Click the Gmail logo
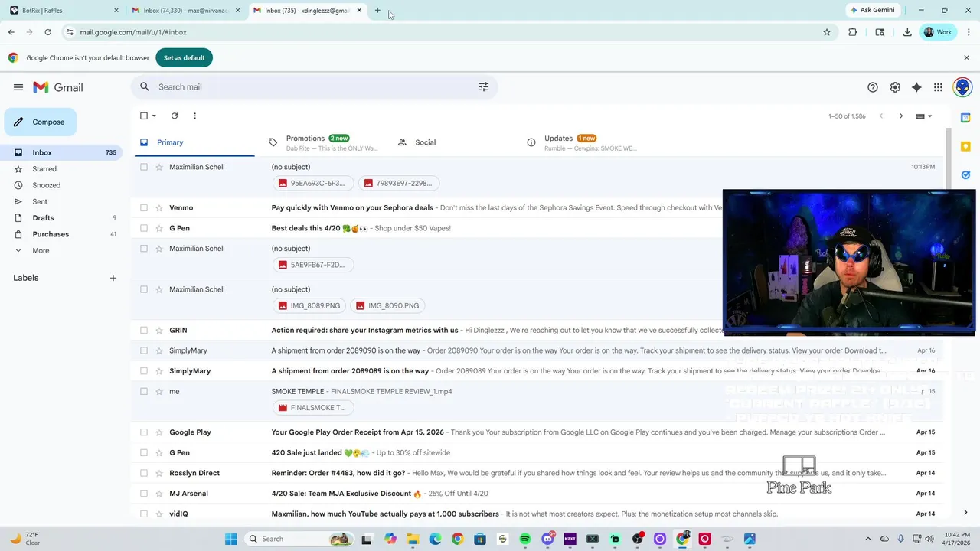Screen dimensions: 980x551 58,87
